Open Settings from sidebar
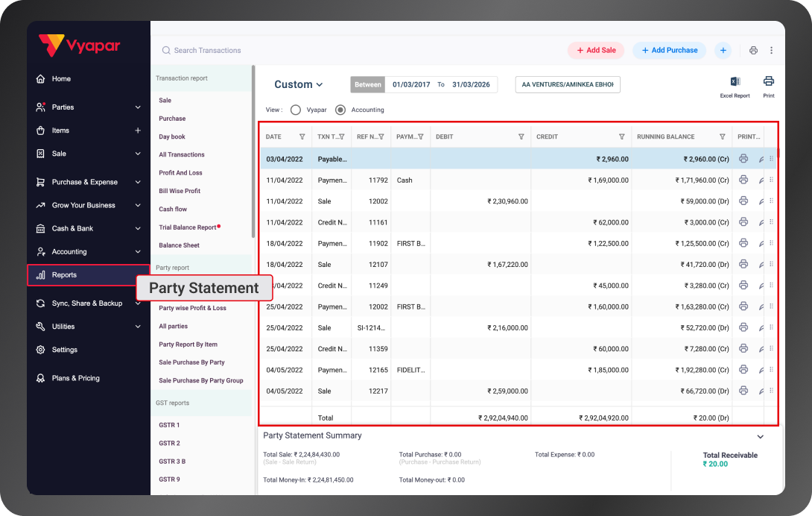 click(x=64, y=350)
